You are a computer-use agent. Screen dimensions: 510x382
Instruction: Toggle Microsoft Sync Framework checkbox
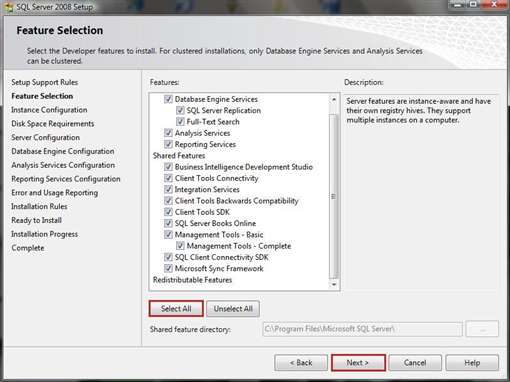click(x=168, y=268)
